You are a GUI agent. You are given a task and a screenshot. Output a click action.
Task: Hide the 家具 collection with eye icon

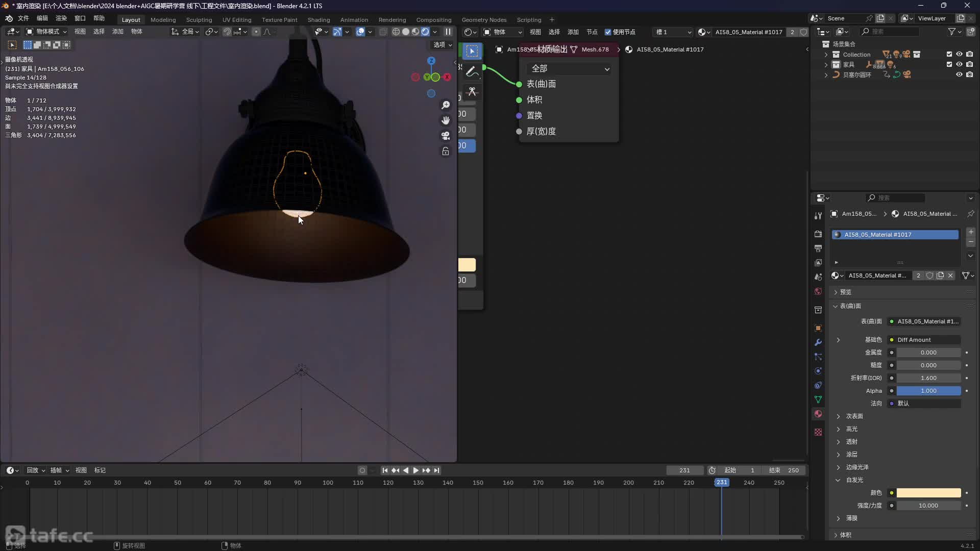coord(959,64)
